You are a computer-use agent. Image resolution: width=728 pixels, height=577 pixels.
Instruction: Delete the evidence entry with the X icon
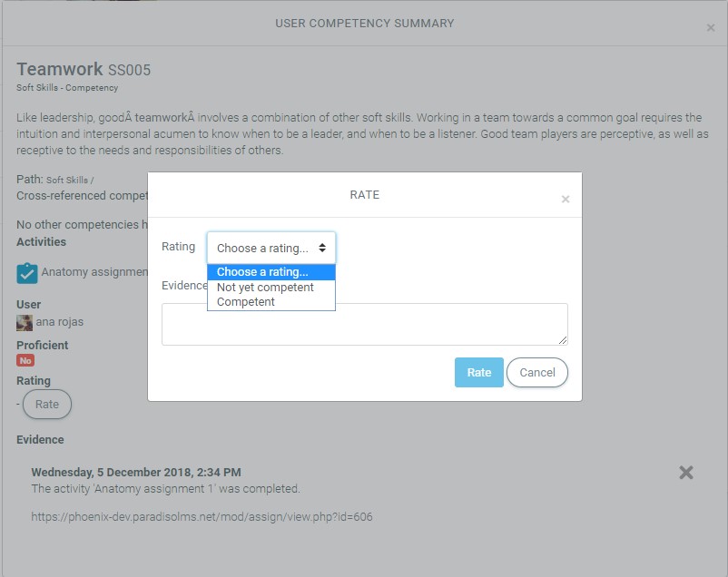click(686, 472)
